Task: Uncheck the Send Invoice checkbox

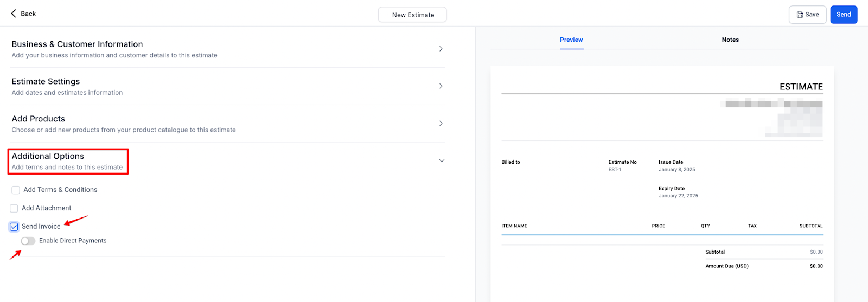Action: (14, 227)
